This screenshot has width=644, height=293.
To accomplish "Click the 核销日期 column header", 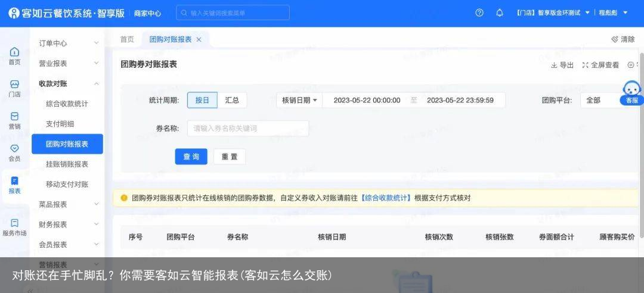I will 332,237.
